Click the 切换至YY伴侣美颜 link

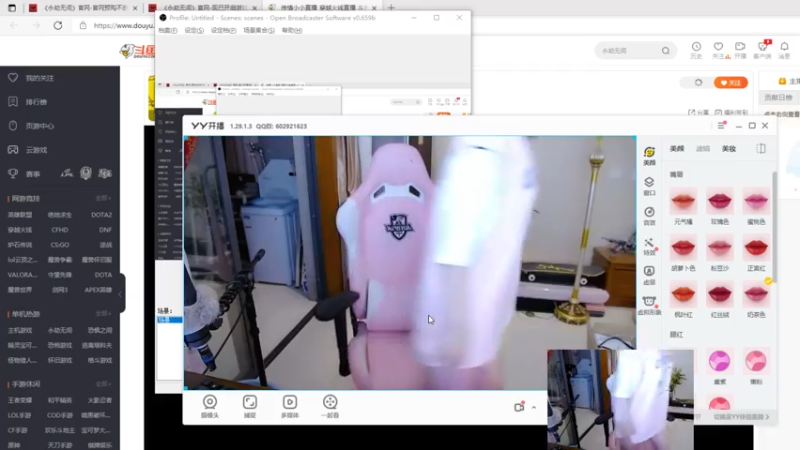click(741, 417)
